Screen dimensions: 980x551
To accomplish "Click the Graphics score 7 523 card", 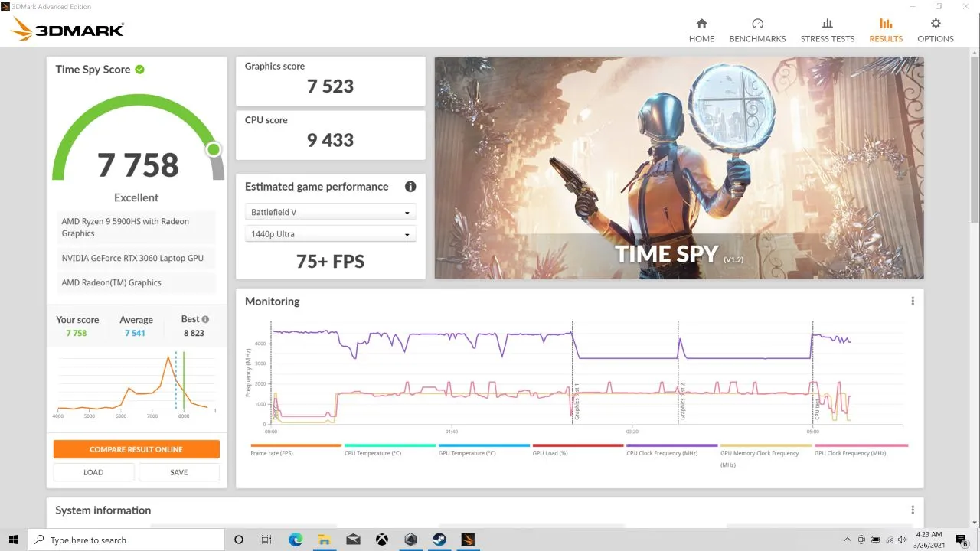I will pyautogui.click(x=331, y=80).
